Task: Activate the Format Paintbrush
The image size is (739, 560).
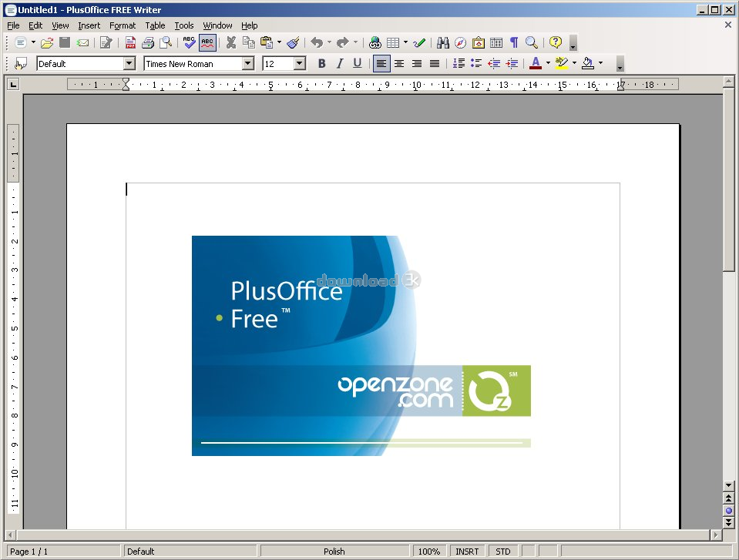Action: click(293, 43)
